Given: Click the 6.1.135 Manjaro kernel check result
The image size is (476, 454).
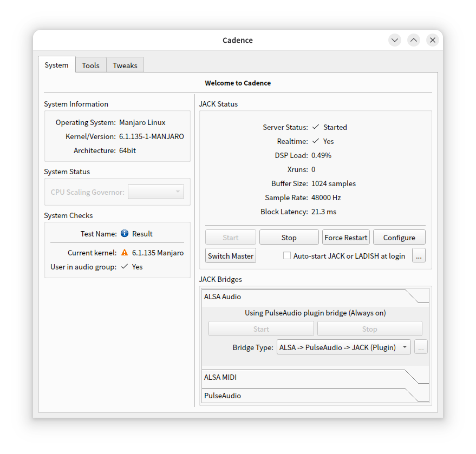Looking at the screenshot, I should (x=158, y=253).
